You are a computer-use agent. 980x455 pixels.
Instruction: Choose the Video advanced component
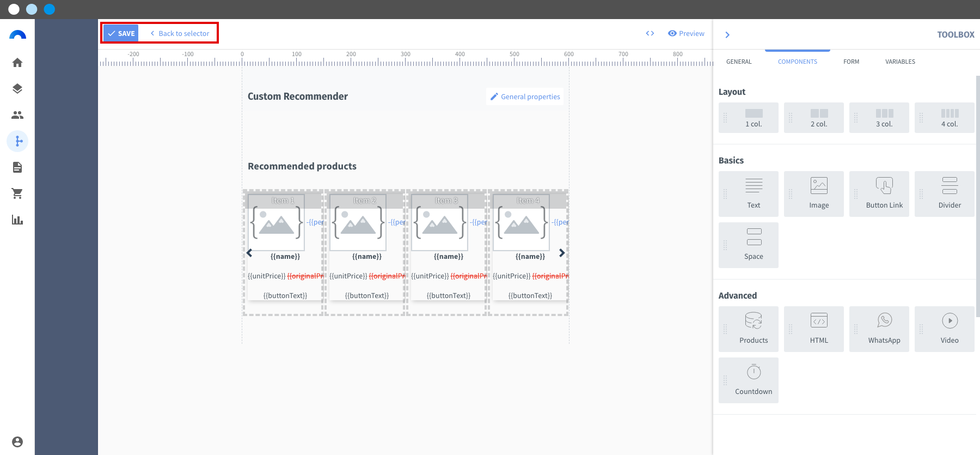tap(945, 329)
